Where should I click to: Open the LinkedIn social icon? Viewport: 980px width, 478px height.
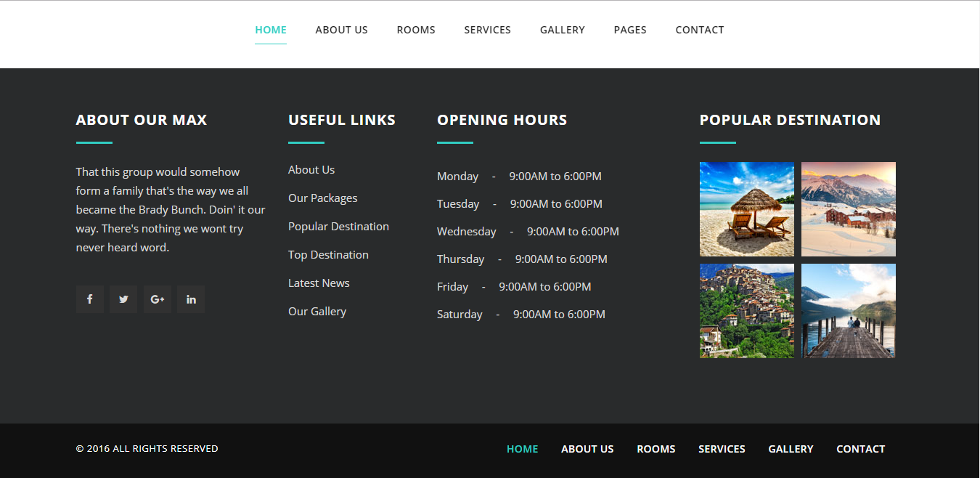191,299
